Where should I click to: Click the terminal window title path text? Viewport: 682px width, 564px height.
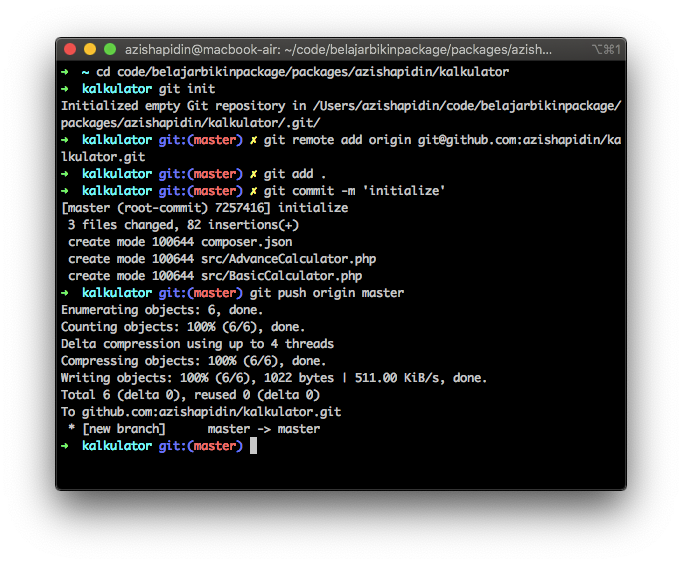tap(335, 49)
